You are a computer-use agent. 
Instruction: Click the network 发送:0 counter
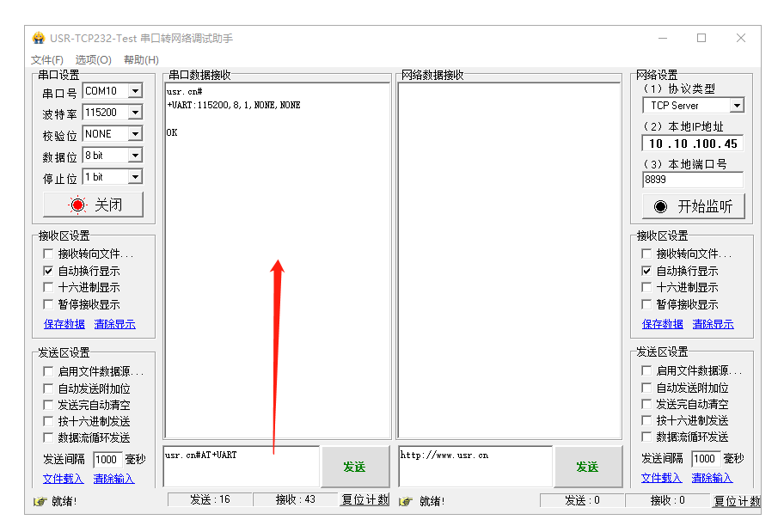(x=582, y=500)
